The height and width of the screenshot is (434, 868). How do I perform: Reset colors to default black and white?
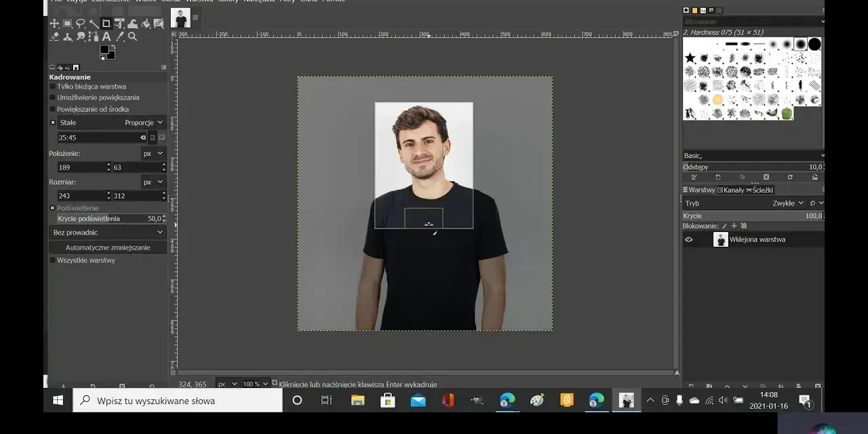102,58
